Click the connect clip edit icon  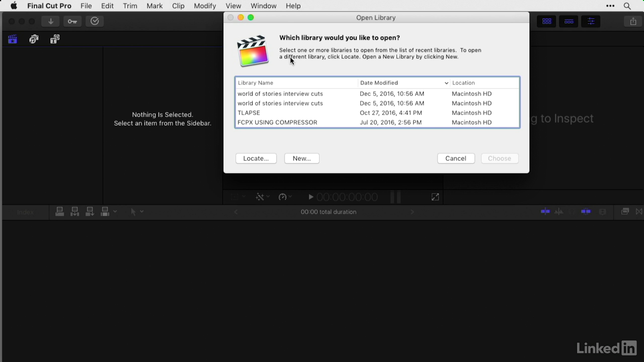[x=59, y=212]
